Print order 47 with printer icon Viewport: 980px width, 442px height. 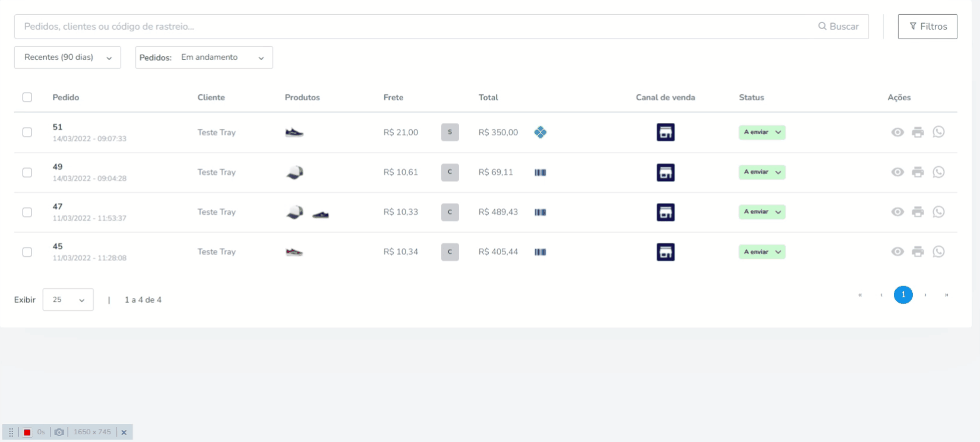click(x=918, y=212)
